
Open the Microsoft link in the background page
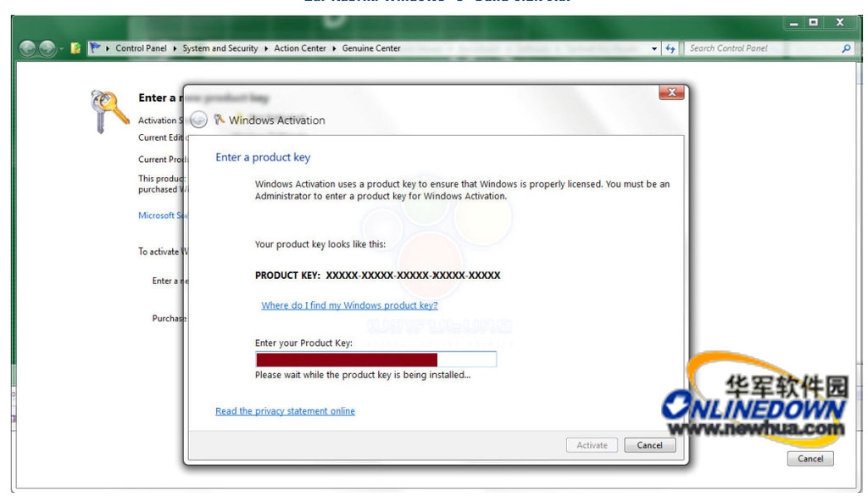[163, 215]
